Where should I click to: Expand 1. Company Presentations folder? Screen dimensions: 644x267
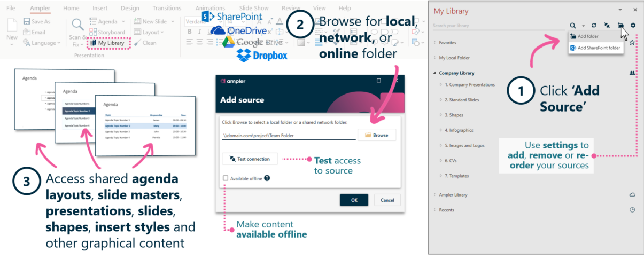click(x=441, y=84)
